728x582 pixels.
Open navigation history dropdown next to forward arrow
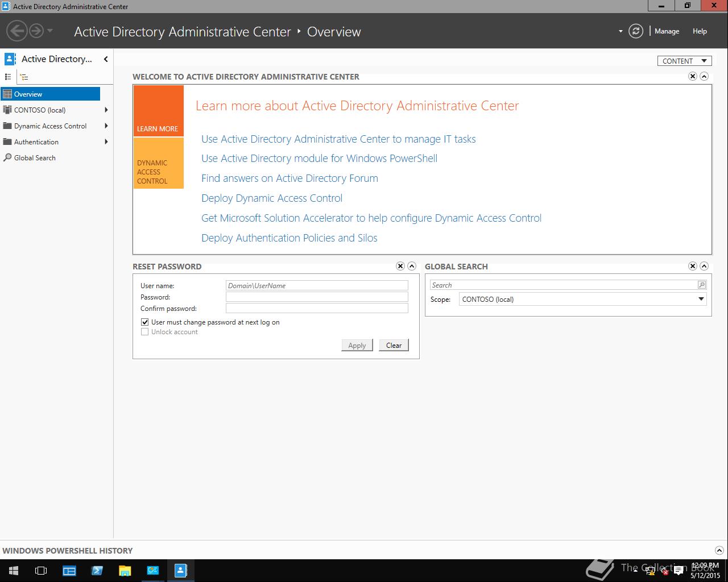coord(50,31)
